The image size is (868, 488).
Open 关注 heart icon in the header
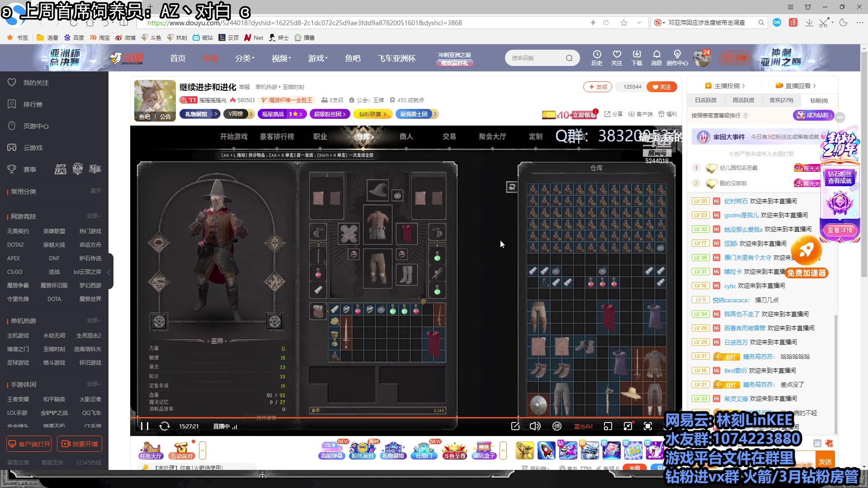[x=617, y=58]
